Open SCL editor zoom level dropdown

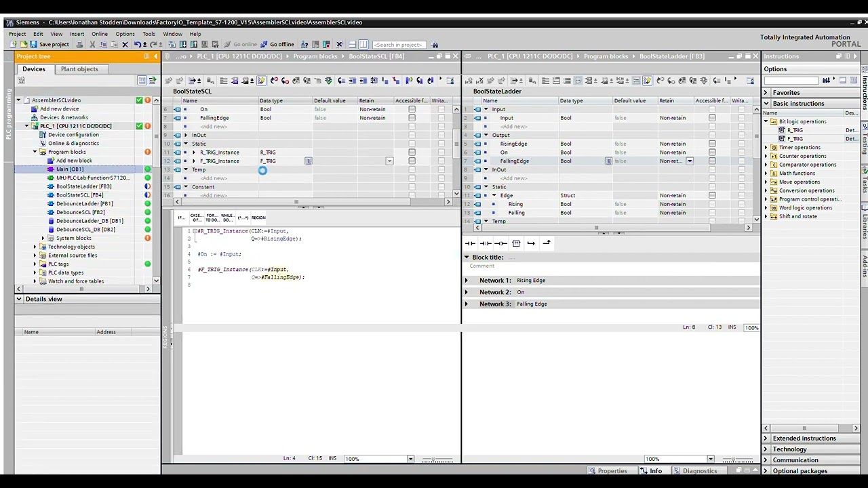410,459
